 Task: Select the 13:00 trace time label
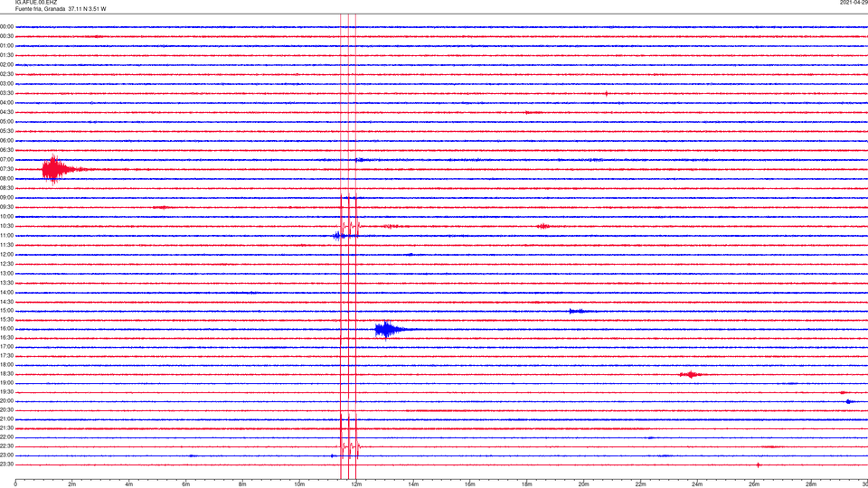(x=6, y=273)
